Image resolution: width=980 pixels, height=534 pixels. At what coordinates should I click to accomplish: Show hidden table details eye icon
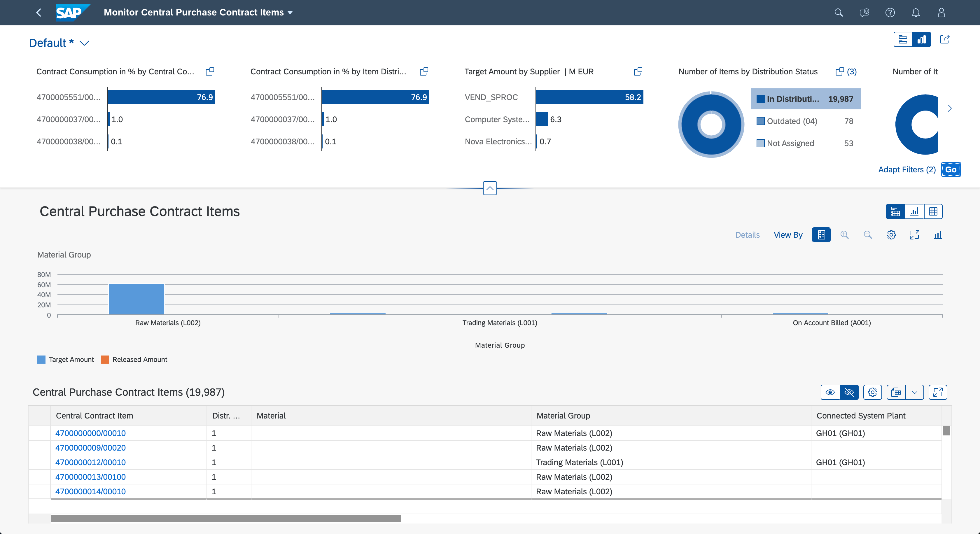coord(830,392)
